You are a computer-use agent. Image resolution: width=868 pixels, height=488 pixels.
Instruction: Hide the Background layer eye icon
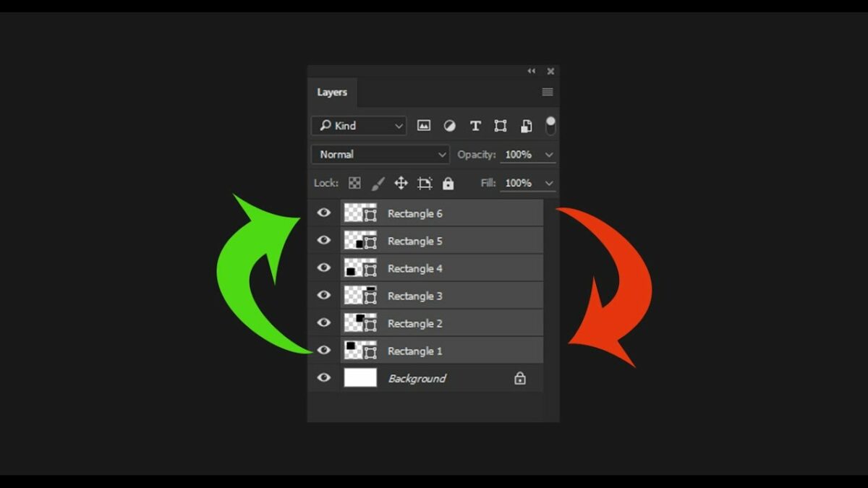pos(324,377)
